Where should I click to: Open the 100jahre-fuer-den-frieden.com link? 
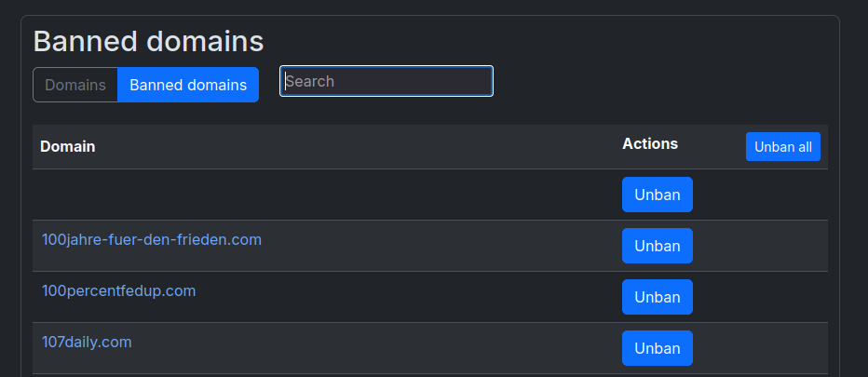152,240
